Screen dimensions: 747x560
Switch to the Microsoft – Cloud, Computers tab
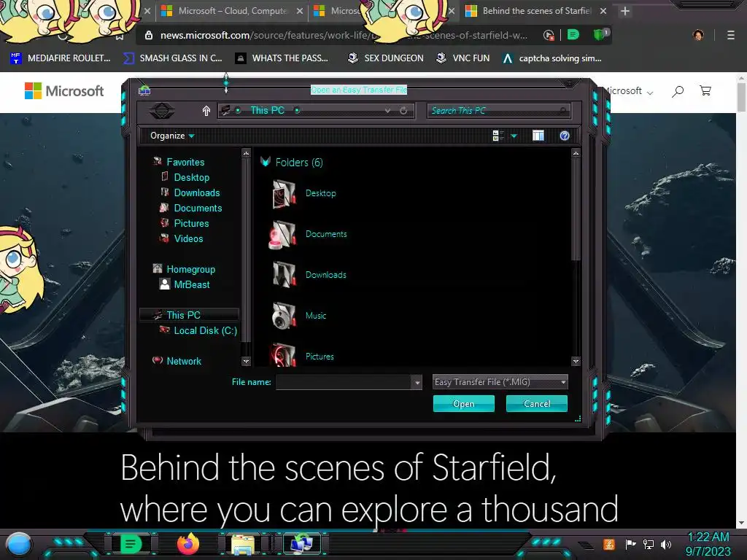tap(233, 10)
